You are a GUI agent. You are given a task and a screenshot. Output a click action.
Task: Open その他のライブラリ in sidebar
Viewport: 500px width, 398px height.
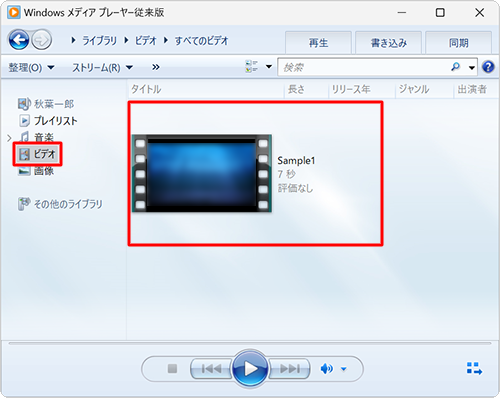click(60, 204)
